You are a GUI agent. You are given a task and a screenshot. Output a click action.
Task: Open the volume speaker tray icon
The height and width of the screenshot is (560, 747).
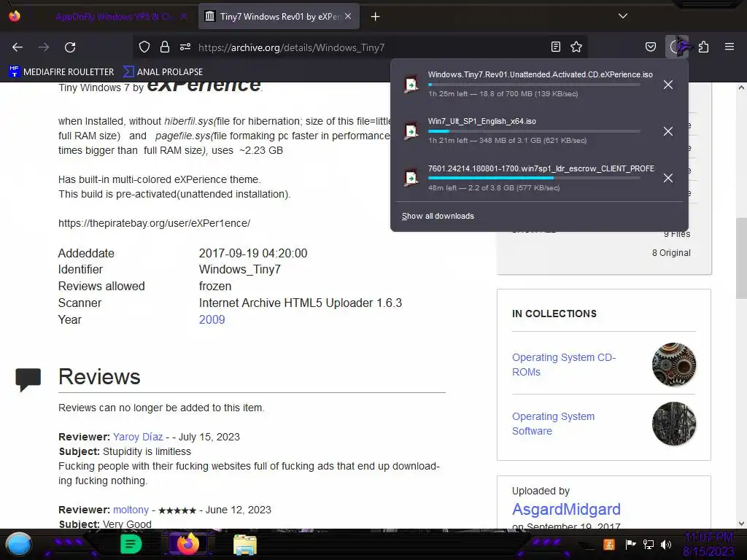pyautogui.click(x=666, y=544)
